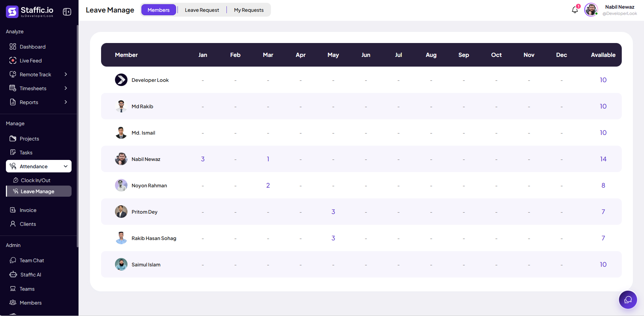Expand the Remote Track submenu chevron
644x316 pixels.
click(66, 74)
